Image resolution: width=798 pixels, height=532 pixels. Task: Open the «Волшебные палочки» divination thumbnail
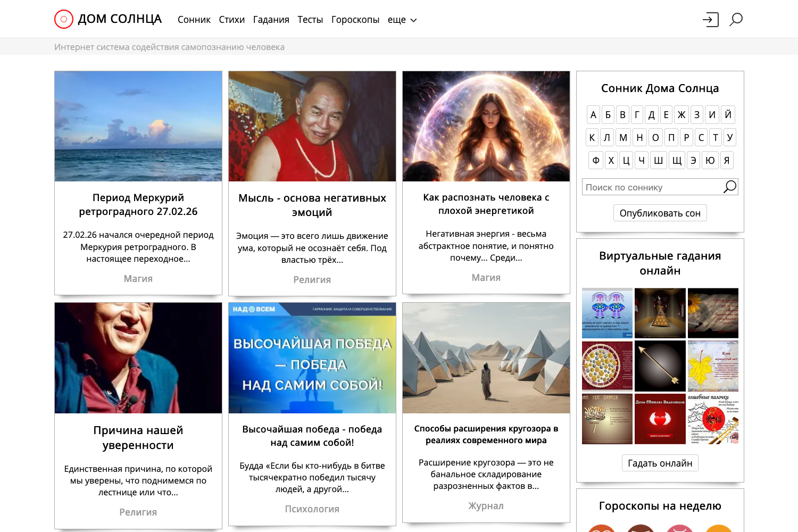713,419
